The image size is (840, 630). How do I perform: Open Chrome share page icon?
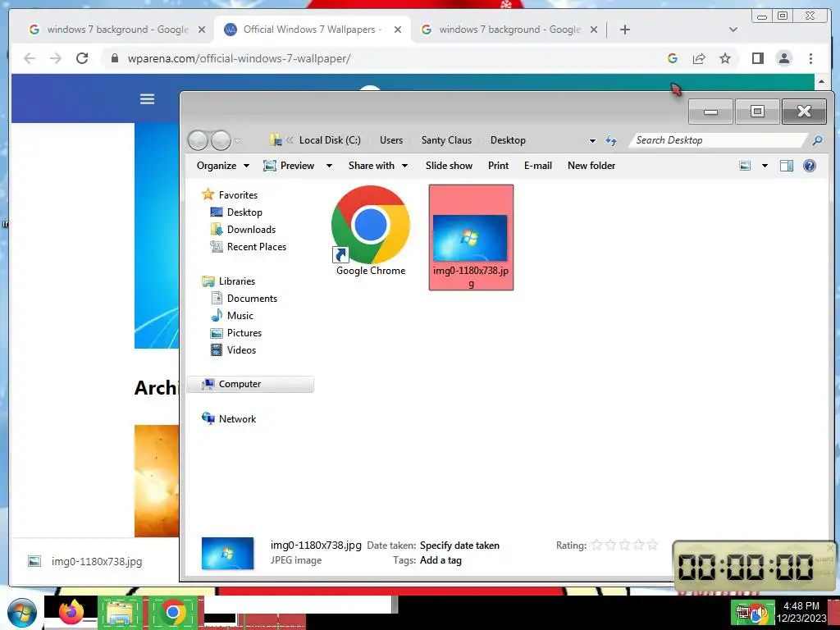click(x=699, y=58)
